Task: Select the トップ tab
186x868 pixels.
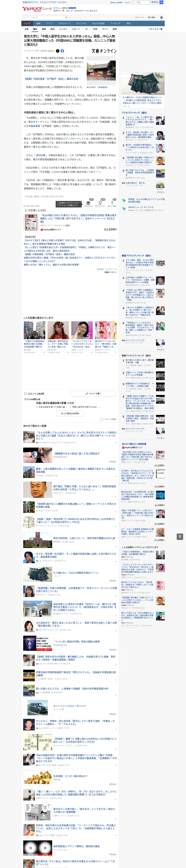Action: [x=27, y=24]
